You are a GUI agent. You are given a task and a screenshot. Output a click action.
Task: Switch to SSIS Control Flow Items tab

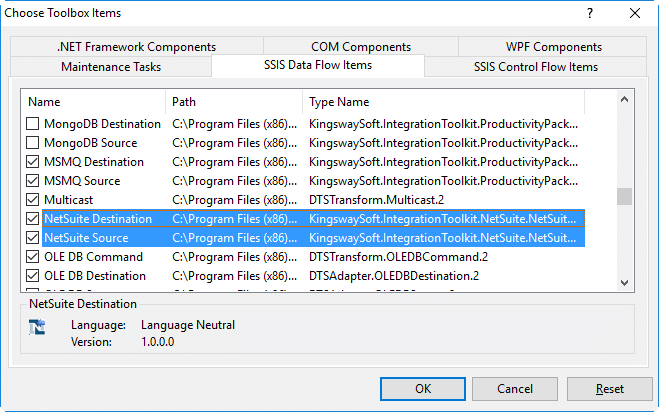click(x=536, y=67)
